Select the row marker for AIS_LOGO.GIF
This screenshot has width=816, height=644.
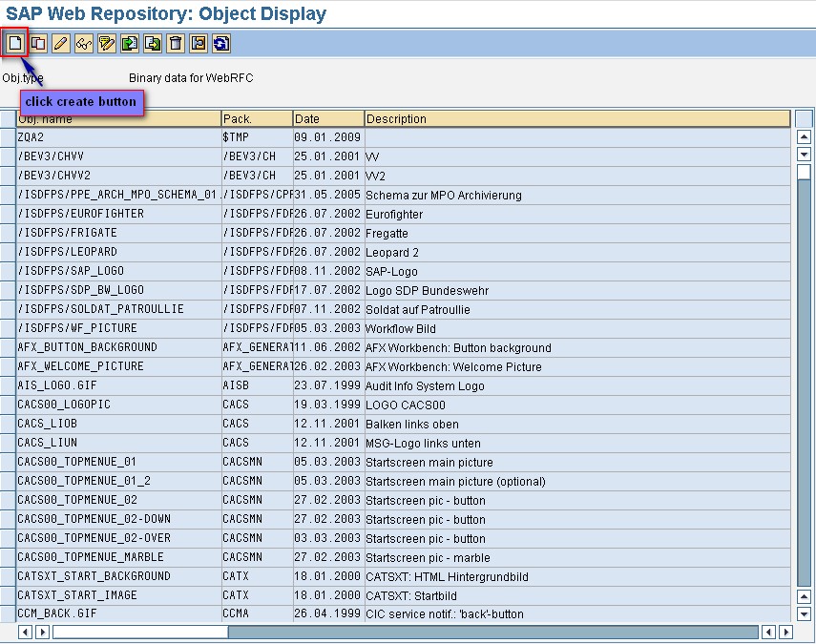[8, 385]
